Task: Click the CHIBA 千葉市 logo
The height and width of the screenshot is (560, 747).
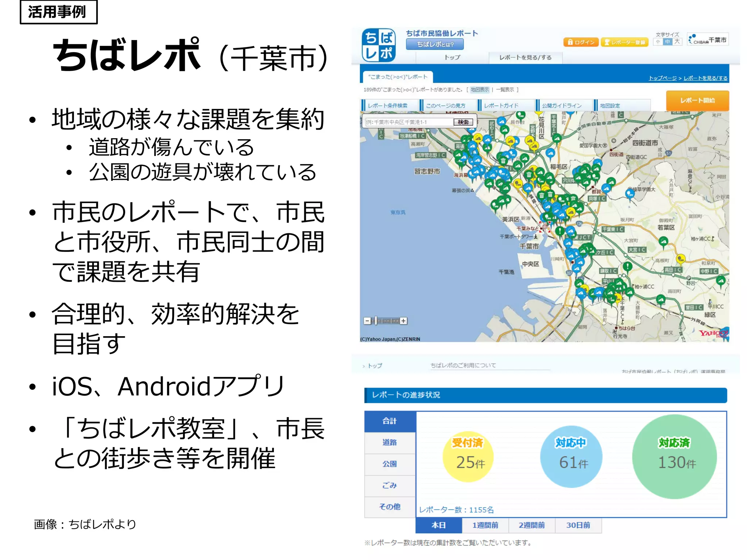Action: pos(708,40)
